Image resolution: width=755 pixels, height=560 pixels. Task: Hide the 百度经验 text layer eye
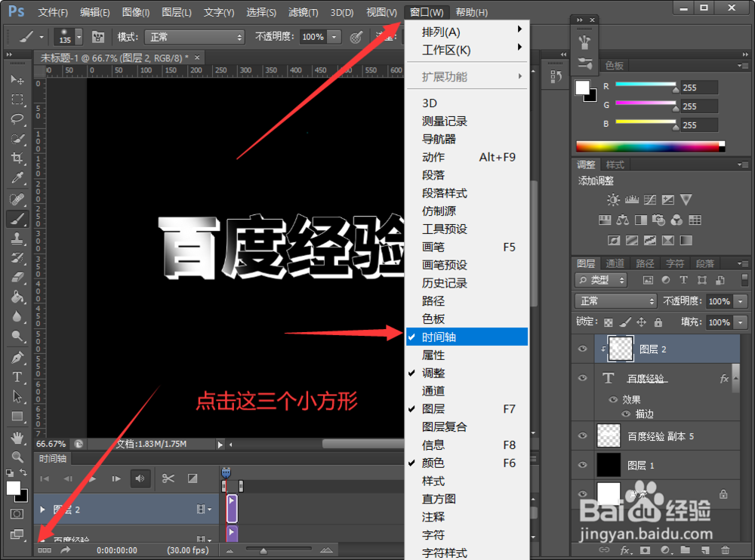click(583, 378)
